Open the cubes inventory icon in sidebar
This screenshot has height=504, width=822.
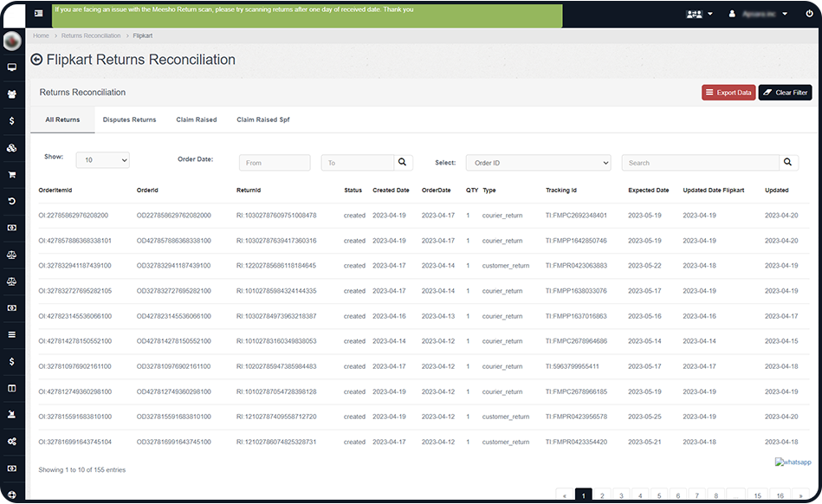(x=11, y=148)
